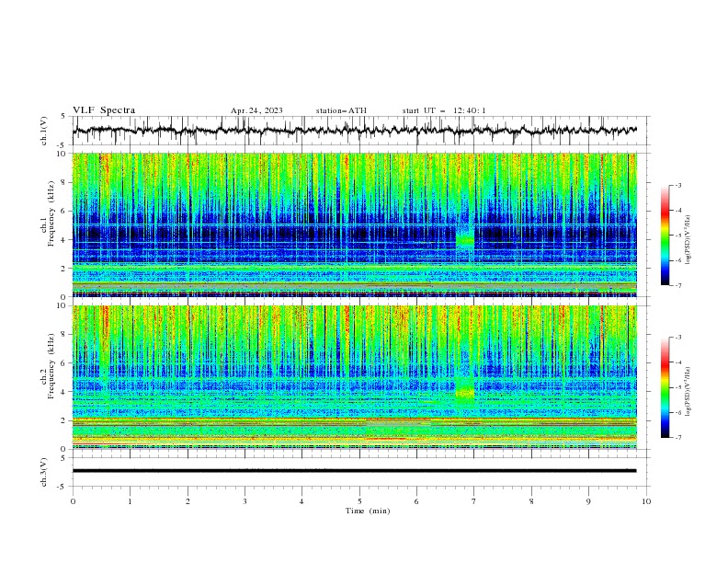Image resolution: width=728 pixels, height=563 pixels.
Task: Click the "10" tick on the ch.2 frequency axis
Action: coord(62,305)
